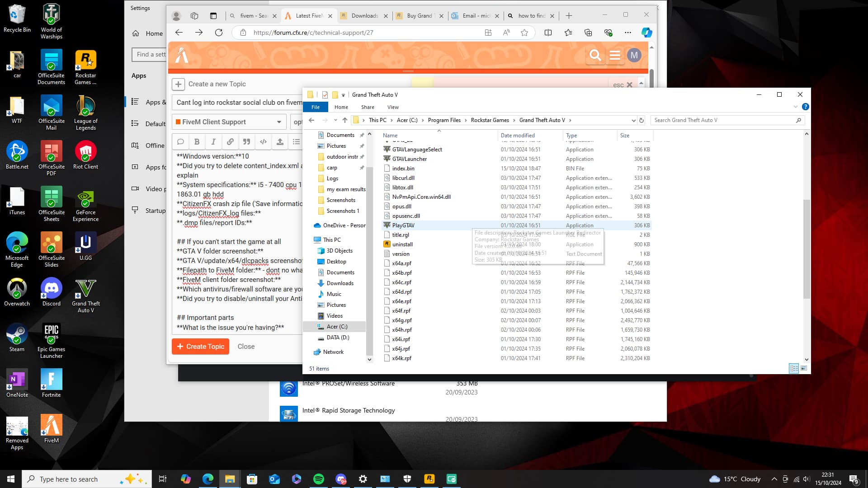Switch Explorer to large icons view
This screenshot has height=488, width=868.
point(804,368)
